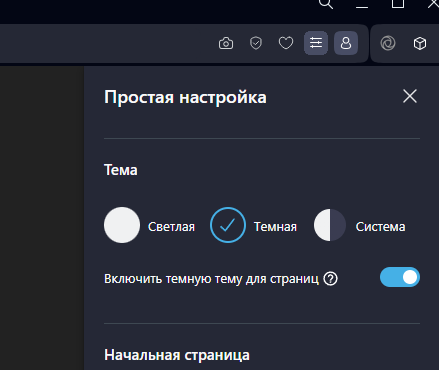Click the Начальная страница heading
Viewport: 439px width, 370px height.
pos(177,355)
